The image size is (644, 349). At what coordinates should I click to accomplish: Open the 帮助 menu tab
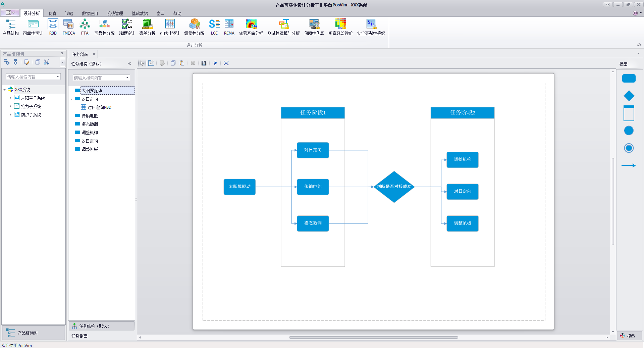(x=177, y=13)
